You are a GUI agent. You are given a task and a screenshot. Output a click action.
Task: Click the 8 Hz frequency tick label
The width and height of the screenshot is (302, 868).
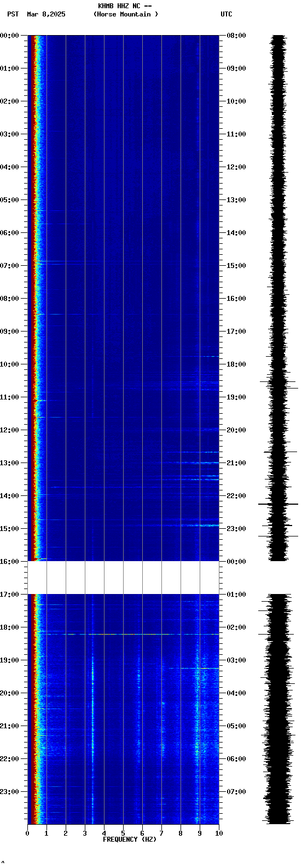pyautogui.click(x=181, y=833)
